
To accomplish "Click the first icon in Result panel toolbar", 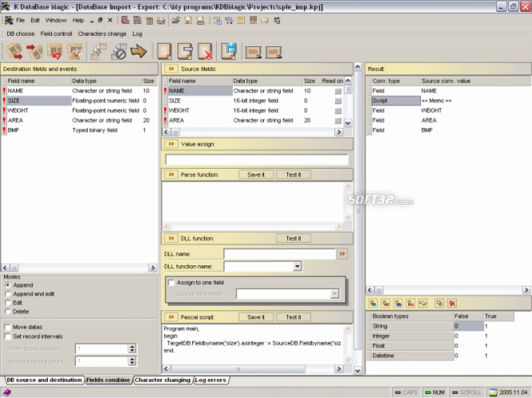I will pos(374,303).
